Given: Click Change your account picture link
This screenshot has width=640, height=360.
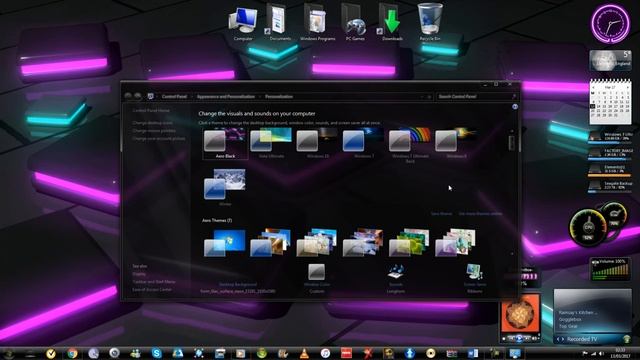Looking at the screenshot, I should [x=159, y=139].
